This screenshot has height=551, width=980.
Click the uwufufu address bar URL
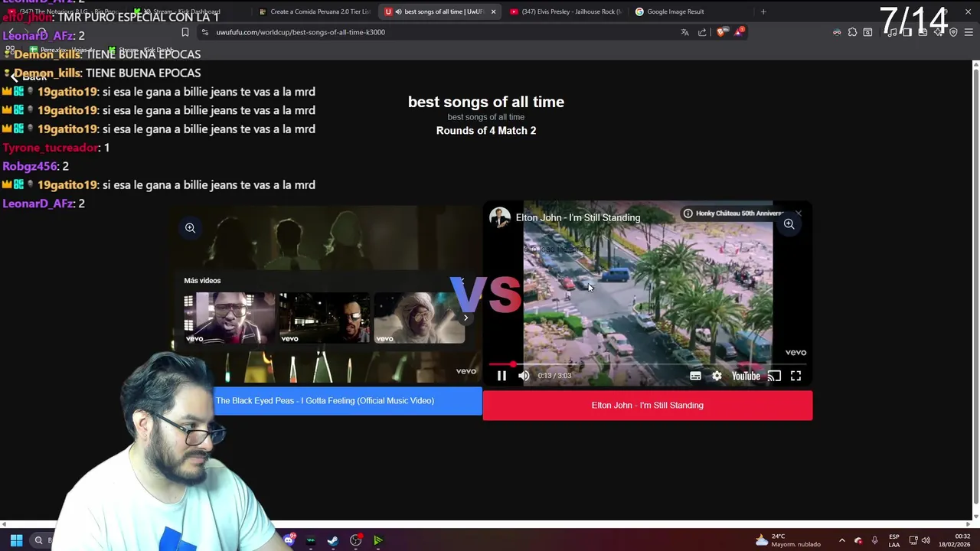pyautogui.click(x=300, y=32)
